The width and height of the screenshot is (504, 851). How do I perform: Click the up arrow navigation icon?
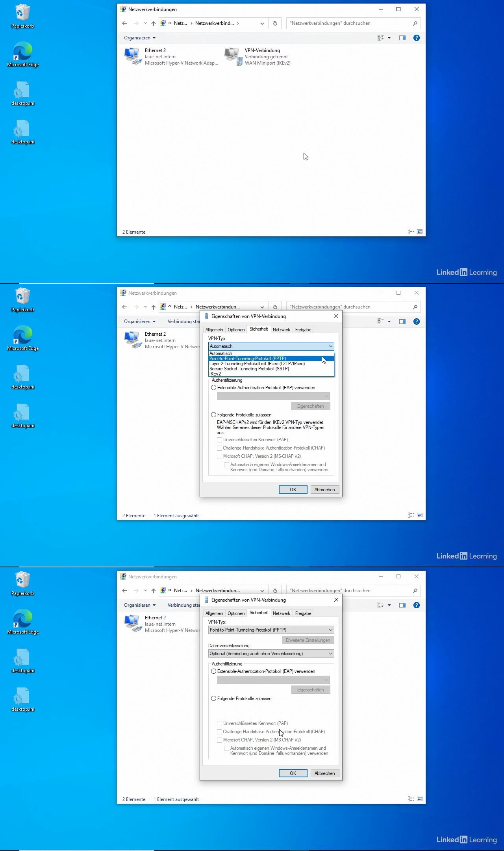[x=154, y=23]
